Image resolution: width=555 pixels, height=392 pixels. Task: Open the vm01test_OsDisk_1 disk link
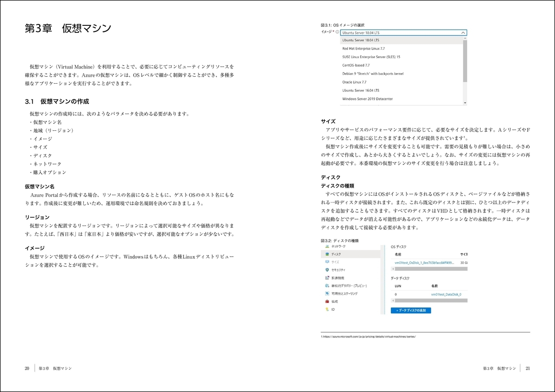tap(424, 262)
